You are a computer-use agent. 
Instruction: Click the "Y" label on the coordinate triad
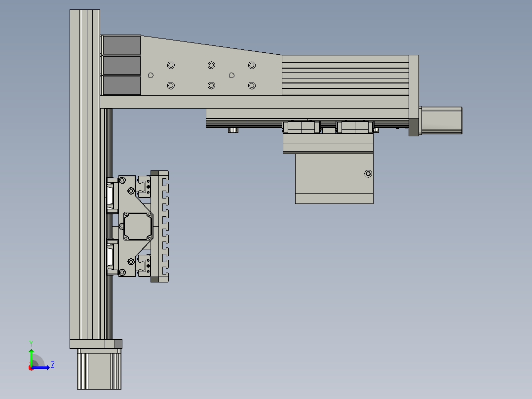click(31, 344)
